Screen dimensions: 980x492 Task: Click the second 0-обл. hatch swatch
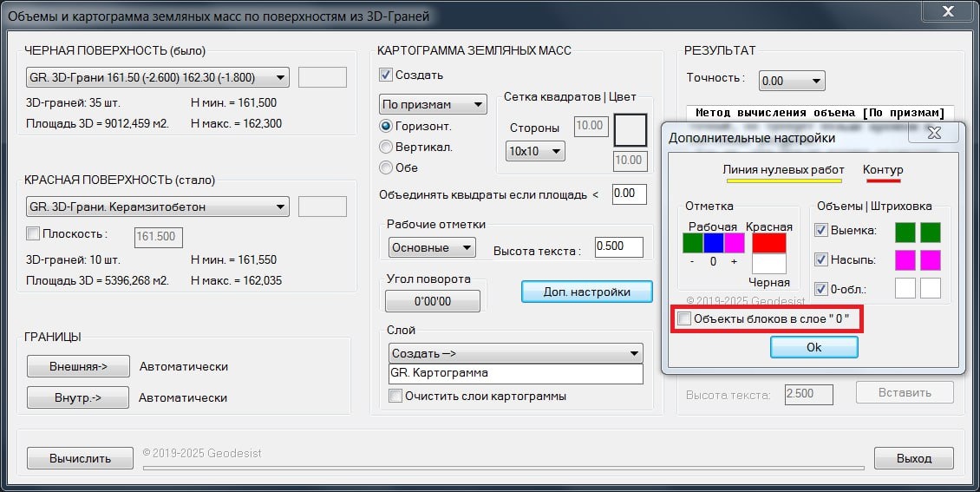931,288
